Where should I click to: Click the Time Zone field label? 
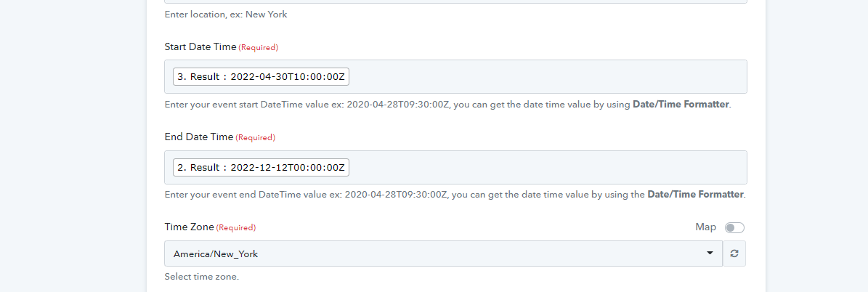coord(190,227)
